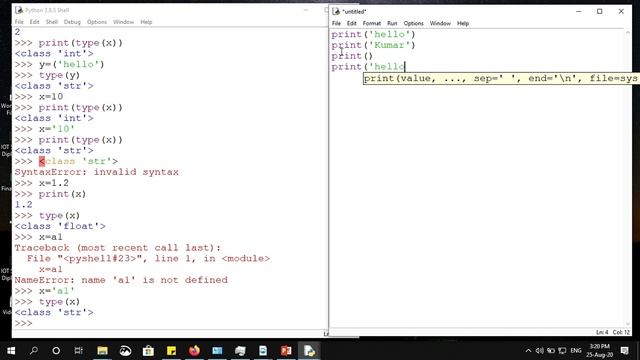
Task: Open File menu in untitled editor
Action: pos(336,23)
